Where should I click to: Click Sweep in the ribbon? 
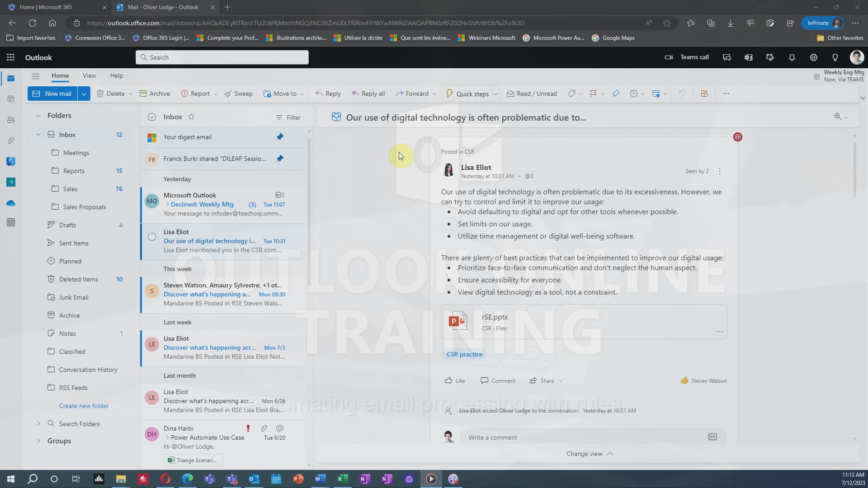pyautogui.click(x=238, y=94)
